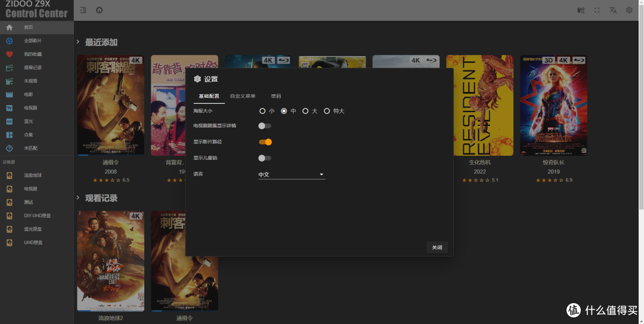Click the round home icon in top bar
The image size is (644, 324).
[x=100, y=10]
